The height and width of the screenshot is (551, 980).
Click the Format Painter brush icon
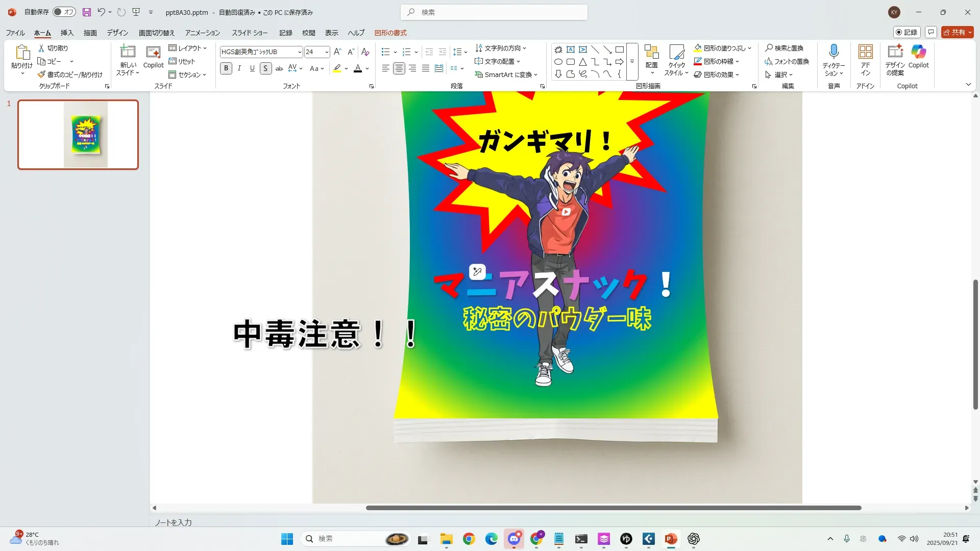tap(41, 74)
